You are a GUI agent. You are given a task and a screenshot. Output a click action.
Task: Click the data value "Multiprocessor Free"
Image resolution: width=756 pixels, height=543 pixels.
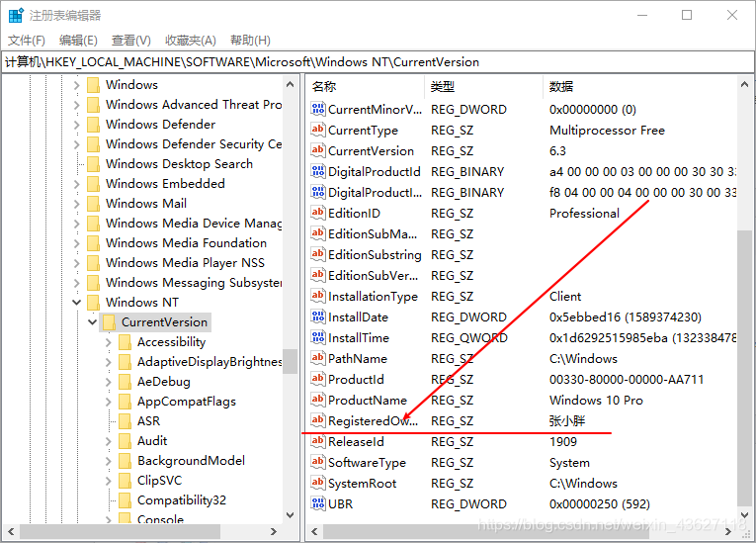point(607,131)
